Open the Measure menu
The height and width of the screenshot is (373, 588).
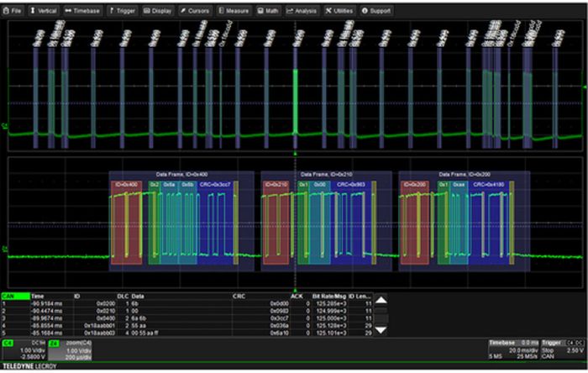(234, 11)
